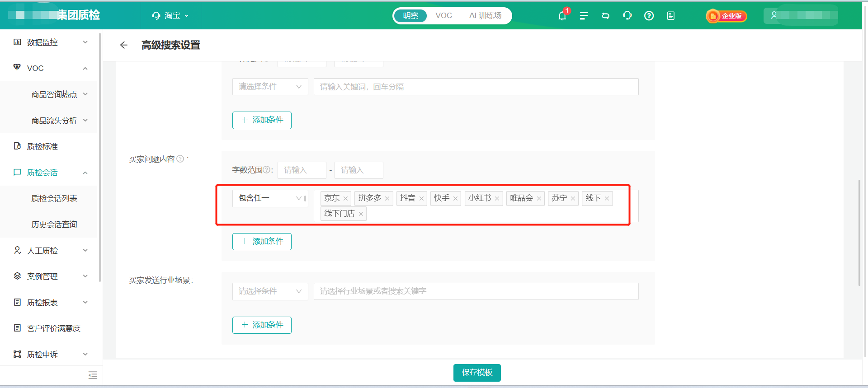Image resolution: width=868 pixels, height=388 pixels.
Task: Open 请选择条件 dropdown in 买家发送行业场景
Action: click(270, 291)
